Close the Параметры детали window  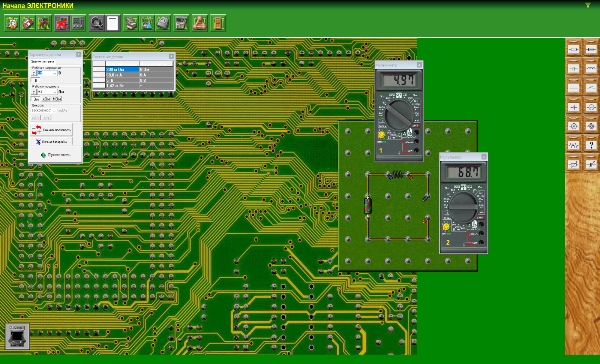coord(79,54)
